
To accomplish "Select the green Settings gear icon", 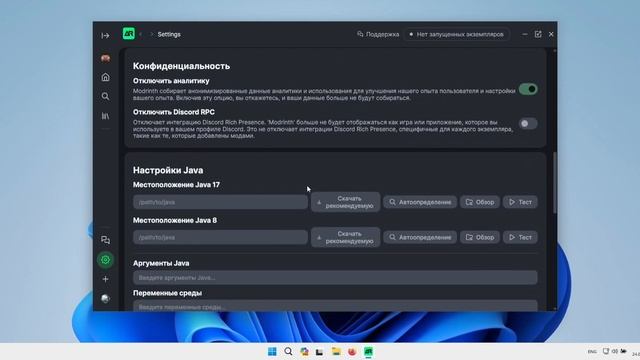I will [x=105, y=260].
